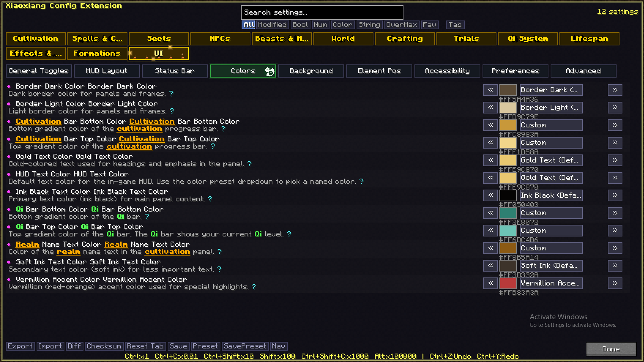Click help icon for Cultivation Bar Bottom Color
644x362 pixels.
pyautogui.click(x=223, y=128)
